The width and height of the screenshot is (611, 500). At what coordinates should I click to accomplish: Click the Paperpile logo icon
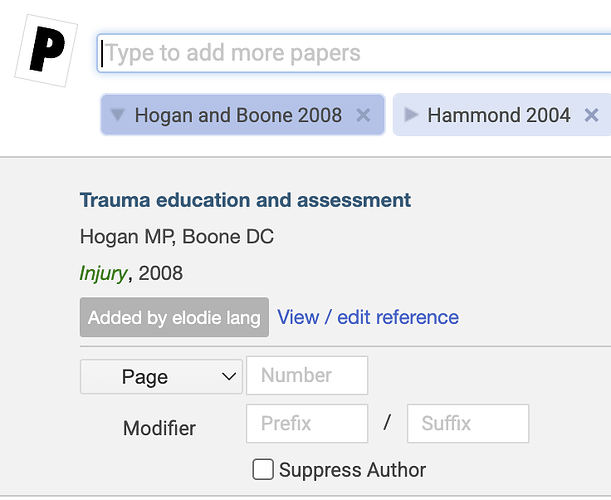point(46,50)
